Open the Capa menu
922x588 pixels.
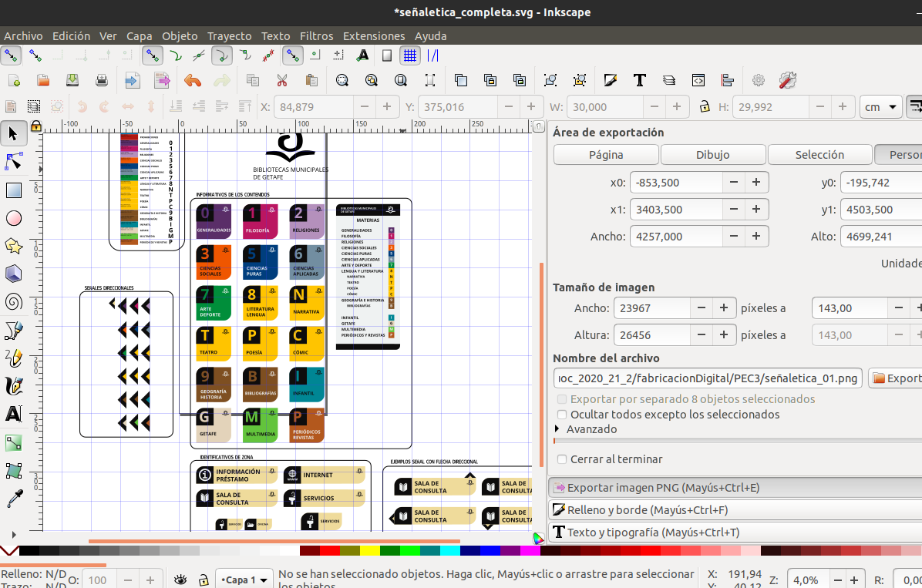pos(140,36)
